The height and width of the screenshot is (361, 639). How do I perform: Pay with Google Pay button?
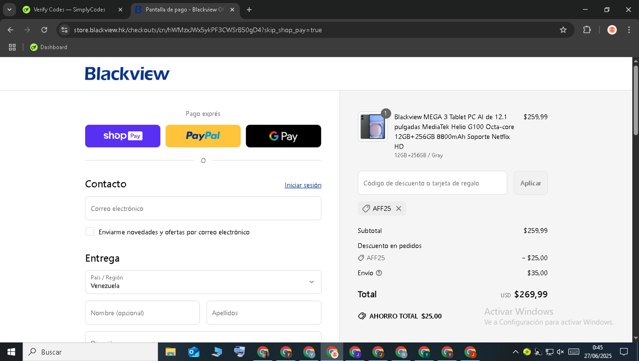(x=283, y=136)
